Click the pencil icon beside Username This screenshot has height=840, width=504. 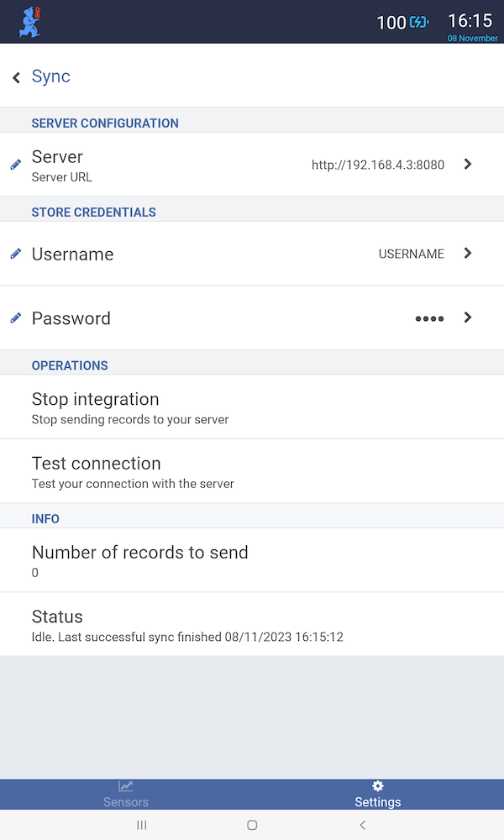16,254
